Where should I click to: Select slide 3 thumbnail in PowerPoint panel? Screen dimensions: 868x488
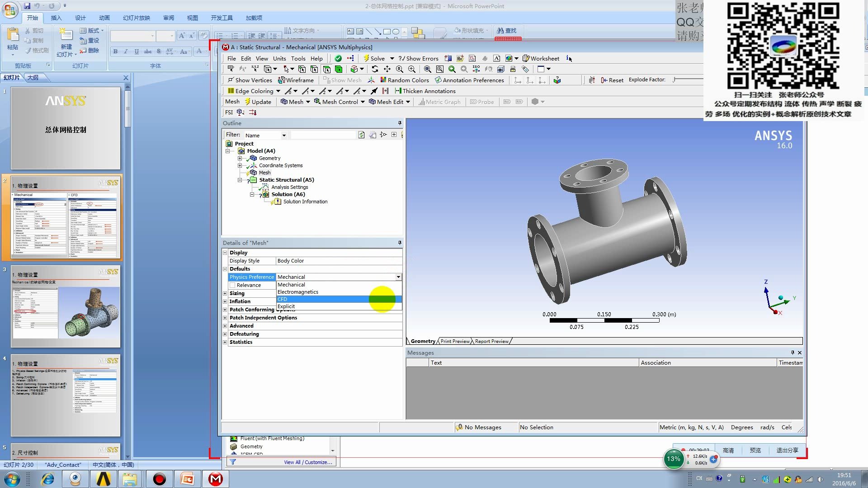(x=66, y=306)
